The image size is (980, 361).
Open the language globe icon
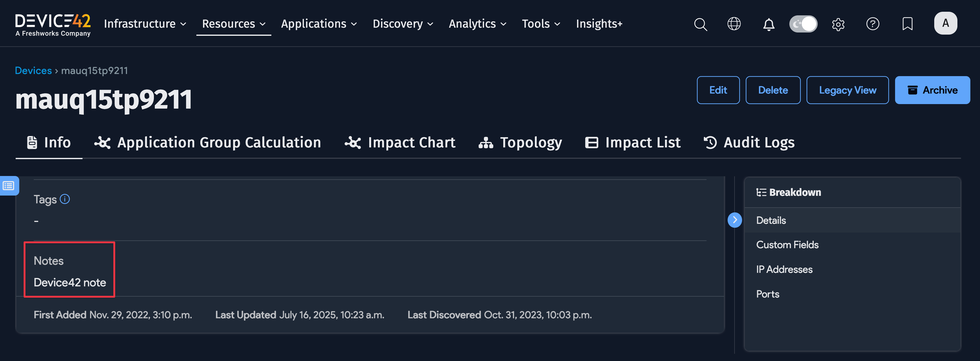pos(733,24)
